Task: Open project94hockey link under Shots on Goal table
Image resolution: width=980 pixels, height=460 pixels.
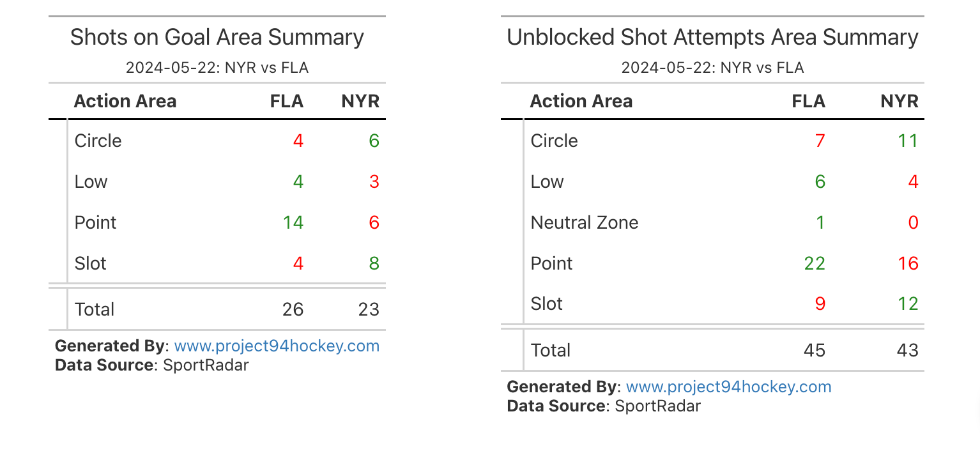Action: (x=277, y=346)
